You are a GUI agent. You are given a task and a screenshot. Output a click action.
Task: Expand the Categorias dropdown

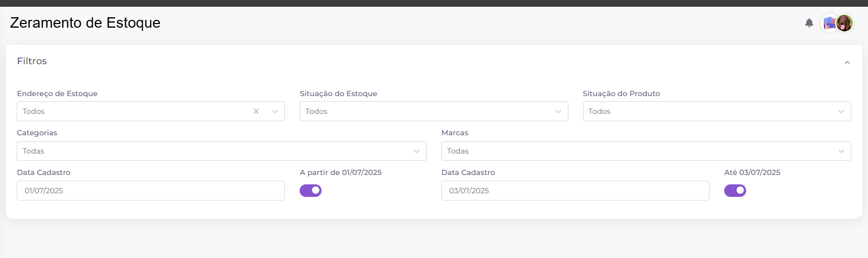click(x=222, y=151)
